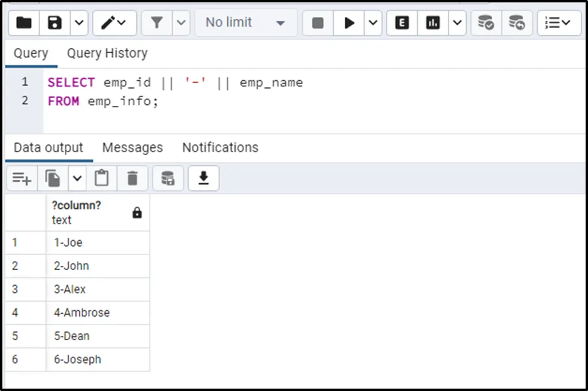
Task: Click the Open File folder icon
Action: 24,23
